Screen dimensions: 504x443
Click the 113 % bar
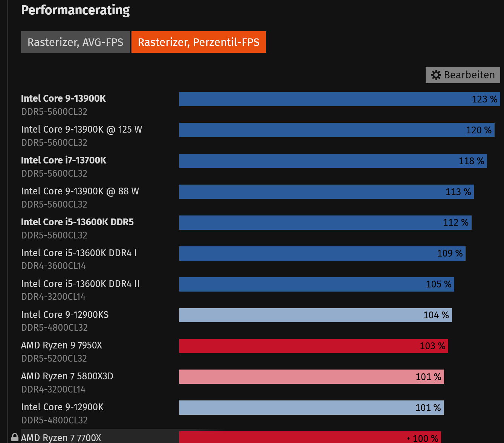point(327,192)
